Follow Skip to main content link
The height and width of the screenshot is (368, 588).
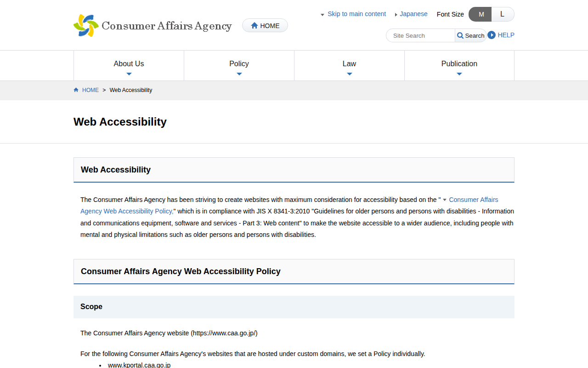[356, 14]
